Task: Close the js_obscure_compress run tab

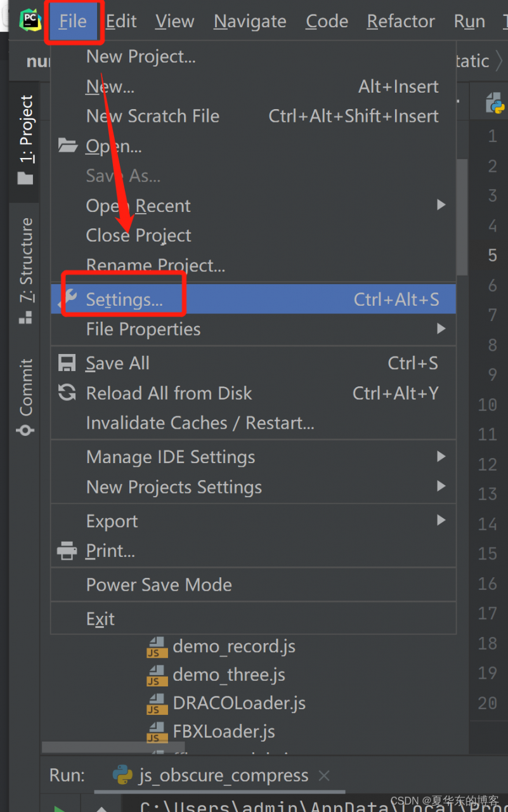Action: (x=324, y=775)
